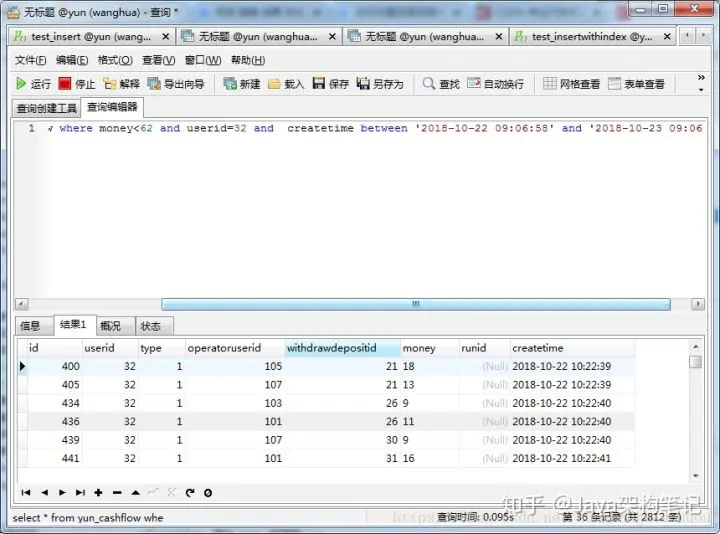
Task: Go to first record
Action: (26, 493)
